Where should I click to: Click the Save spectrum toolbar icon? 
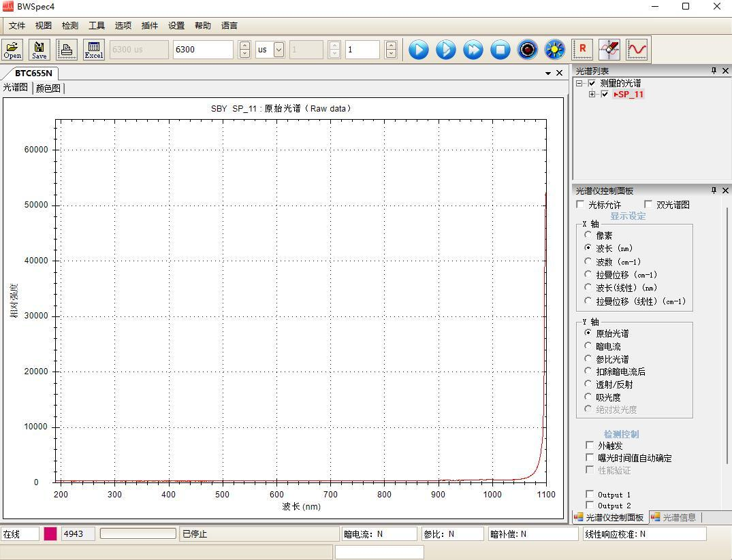coord(39,50)
